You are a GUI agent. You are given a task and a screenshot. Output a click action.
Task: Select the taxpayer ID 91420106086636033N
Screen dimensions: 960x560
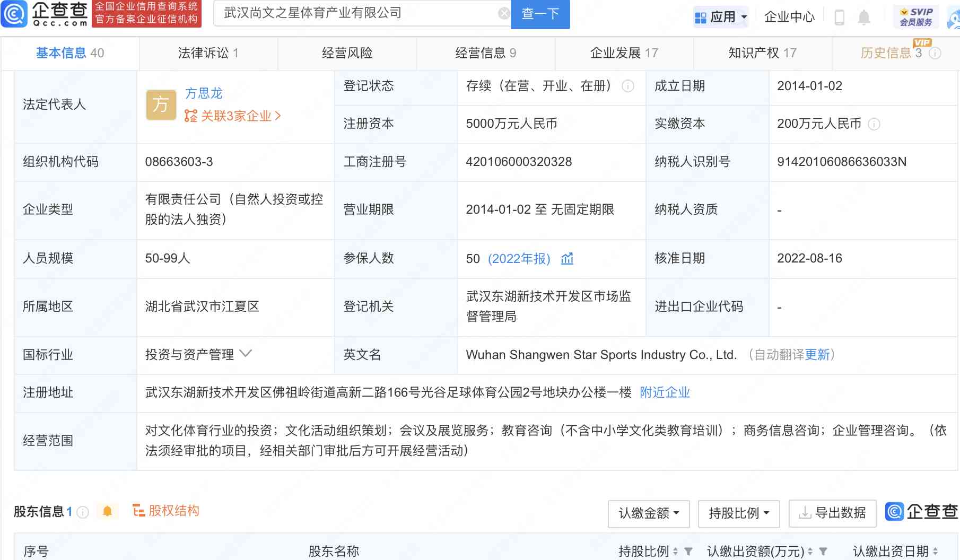pyautogui.click(x=842, y=162)
